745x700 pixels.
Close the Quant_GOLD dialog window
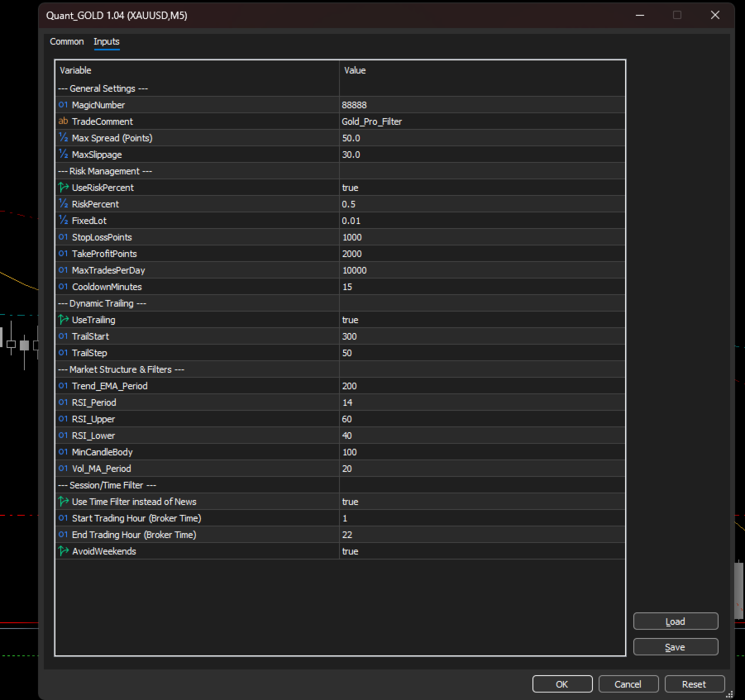(x=714, y=15)
